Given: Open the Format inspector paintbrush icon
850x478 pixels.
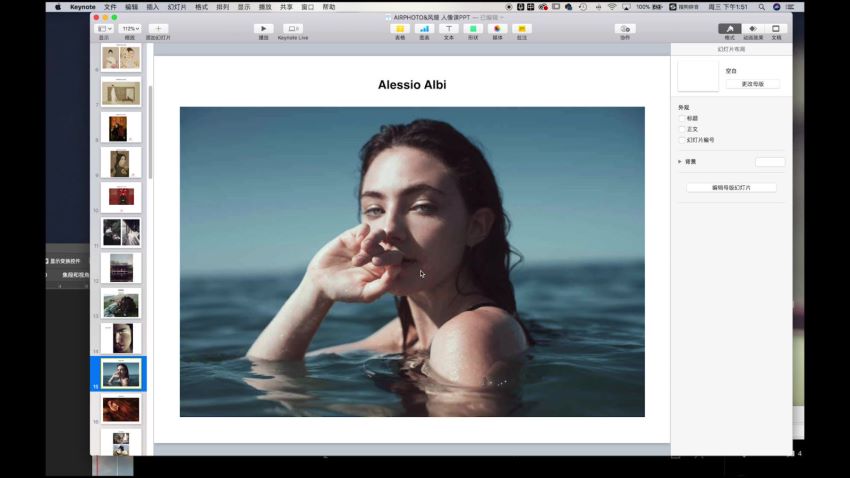Looking at the screenshot, I should (x=730, y=29).
